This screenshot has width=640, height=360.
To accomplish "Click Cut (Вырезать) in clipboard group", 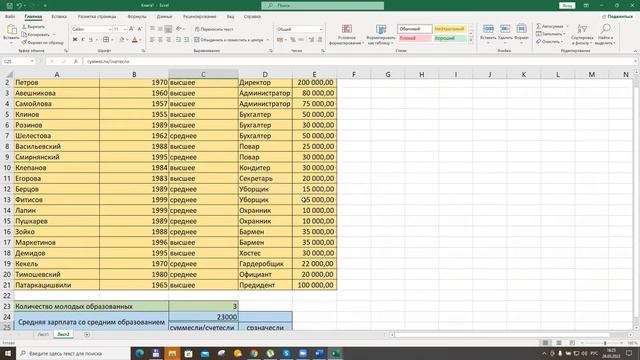I will tap(33, 27).
